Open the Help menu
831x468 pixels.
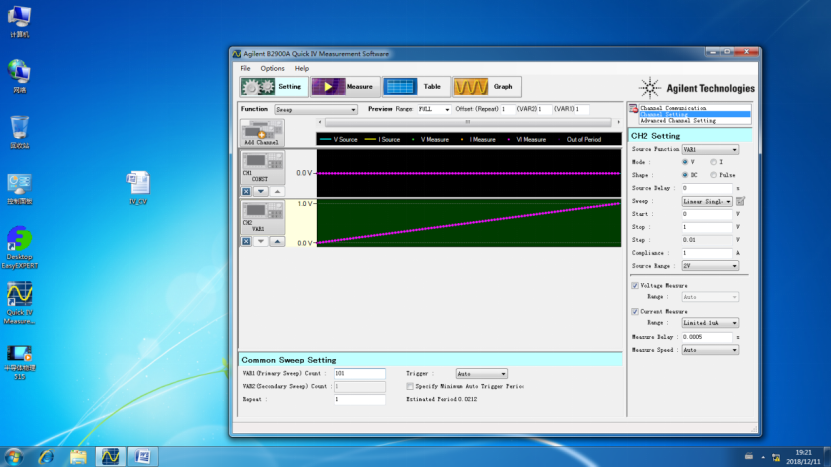[x=302, y=68]
